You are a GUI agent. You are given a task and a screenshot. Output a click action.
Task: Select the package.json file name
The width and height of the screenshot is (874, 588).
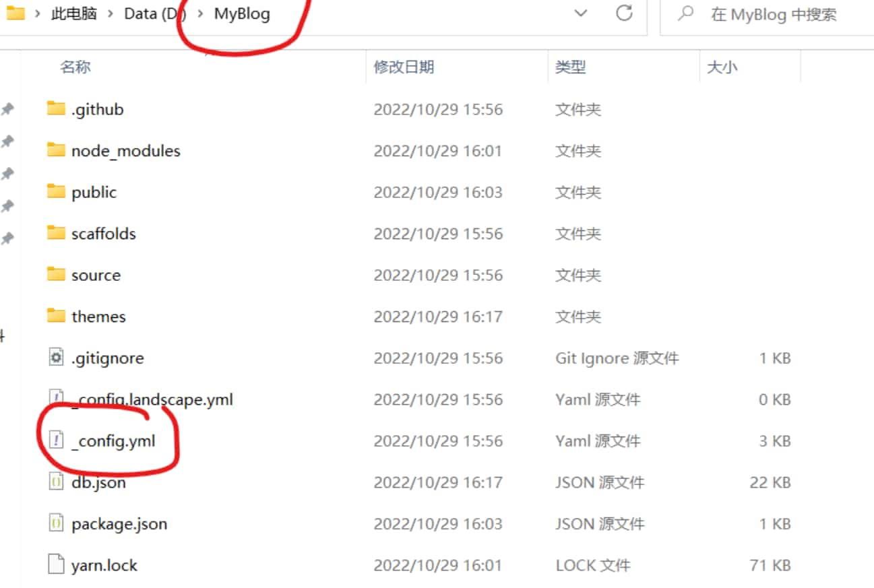point(119,524)
